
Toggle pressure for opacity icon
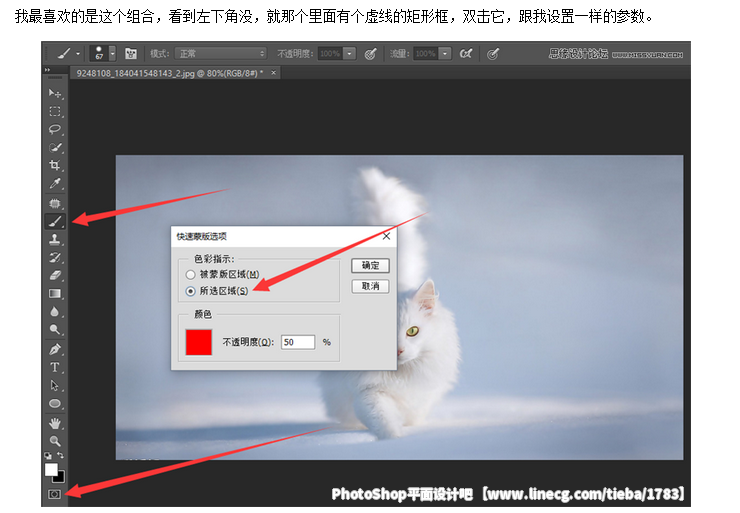coord(370,54)
